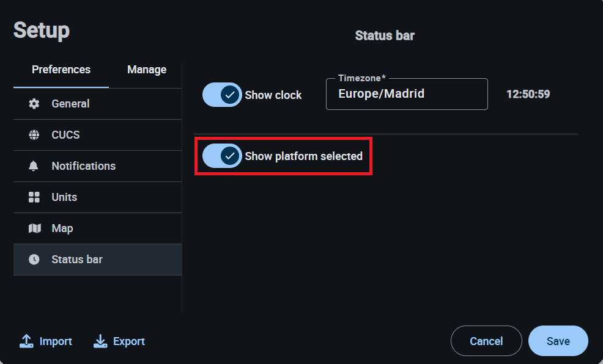Click the Import upload icon
The height and width of the screenshot is (364, 603).
click(x=26, y=341)
